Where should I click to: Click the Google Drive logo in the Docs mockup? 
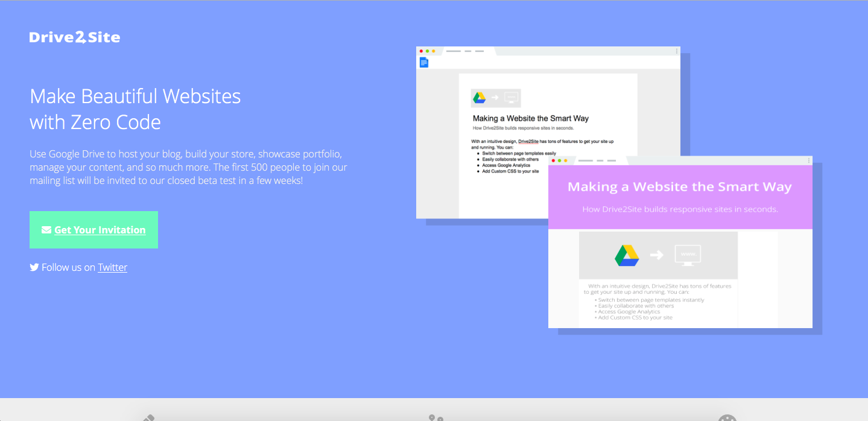tap(479, 98)
